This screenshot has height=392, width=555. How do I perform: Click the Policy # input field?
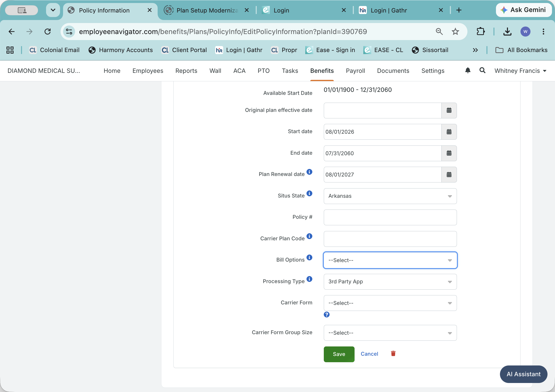[x=390, y=217]
